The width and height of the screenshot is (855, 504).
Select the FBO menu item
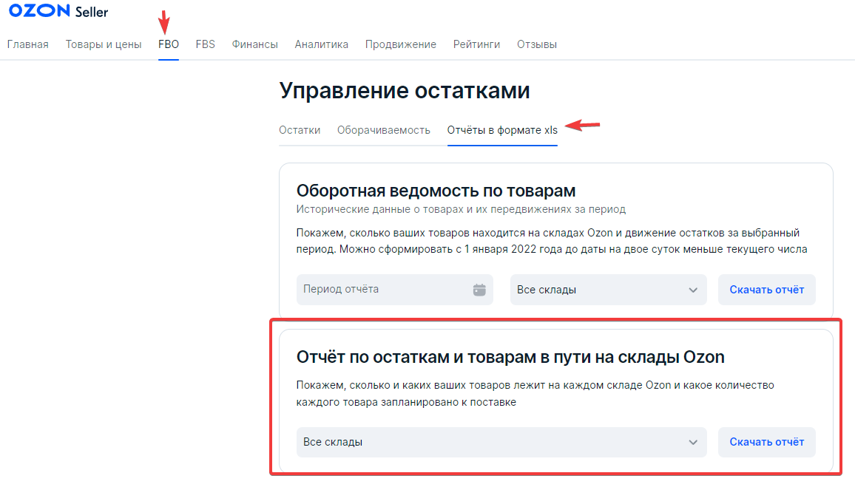[x=169, y=44]
